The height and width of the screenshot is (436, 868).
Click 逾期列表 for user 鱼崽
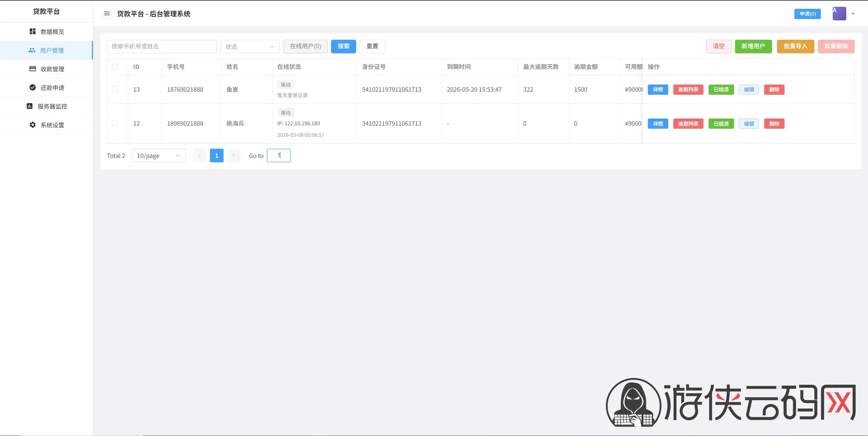coord(688,90)
